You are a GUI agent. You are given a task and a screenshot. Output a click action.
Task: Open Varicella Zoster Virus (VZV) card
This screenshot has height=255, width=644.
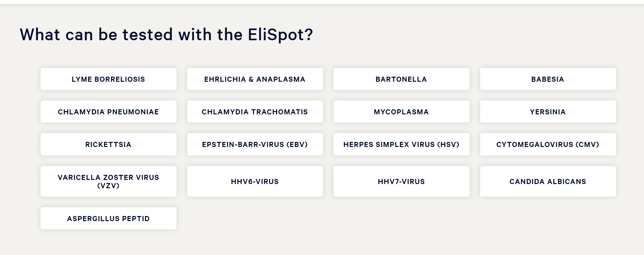pos(108,181)
